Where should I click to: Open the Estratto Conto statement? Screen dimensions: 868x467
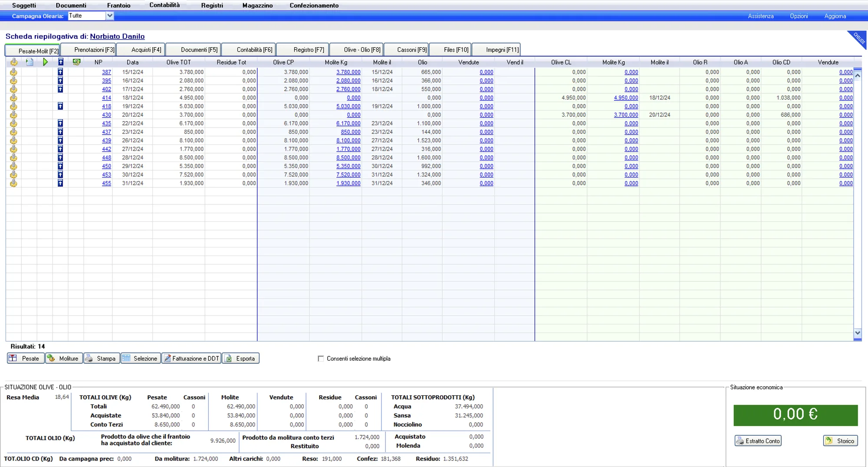click(x=758, y=441)
